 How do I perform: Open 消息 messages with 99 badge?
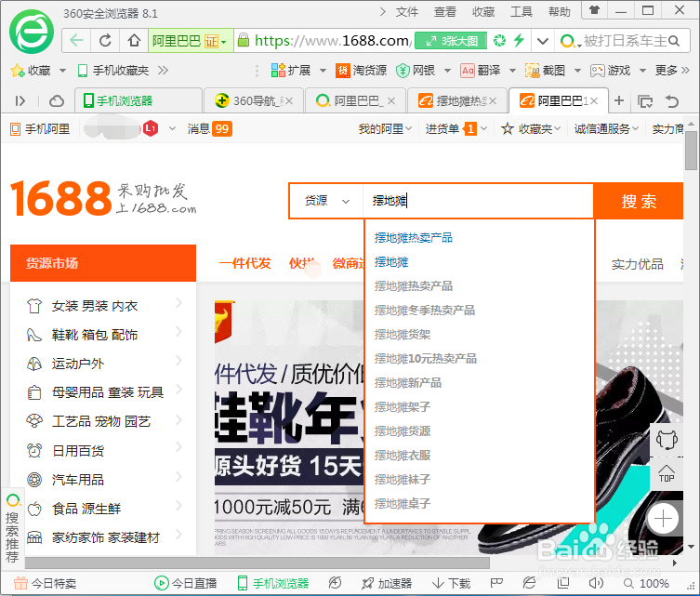pyautogui.click(x=210, y=129)
